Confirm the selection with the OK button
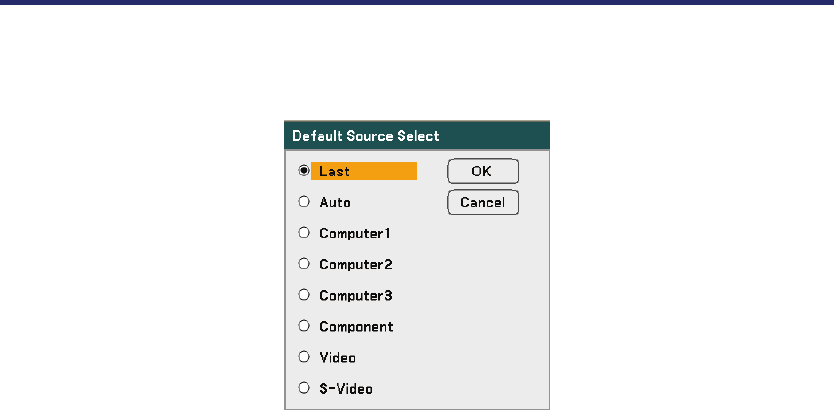The width and height of the screenshot is (834, 410). (x=482, y=171)
